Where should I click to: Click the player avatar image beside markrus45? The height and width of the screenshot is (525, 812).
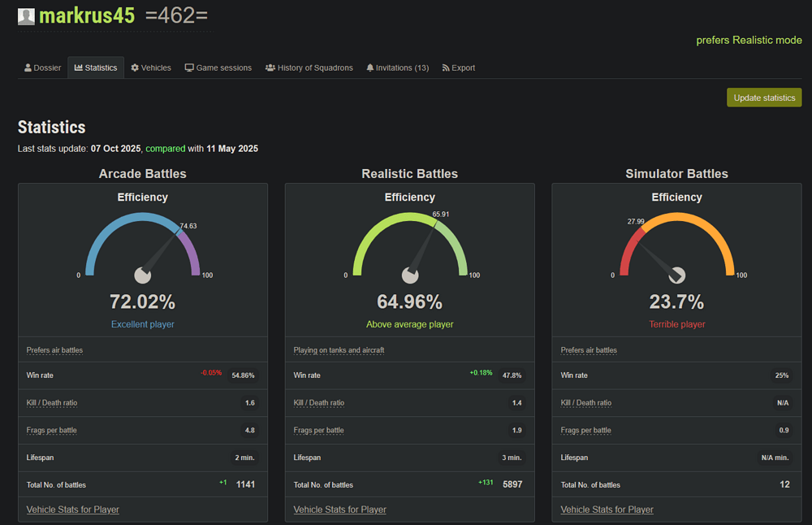coord(26,17)
